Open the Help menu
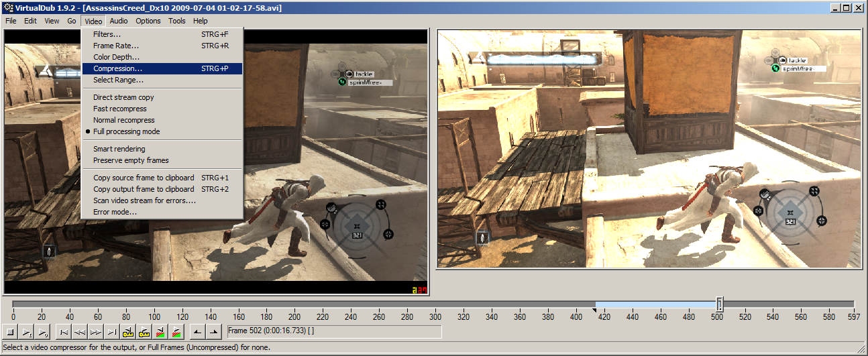 201,21
